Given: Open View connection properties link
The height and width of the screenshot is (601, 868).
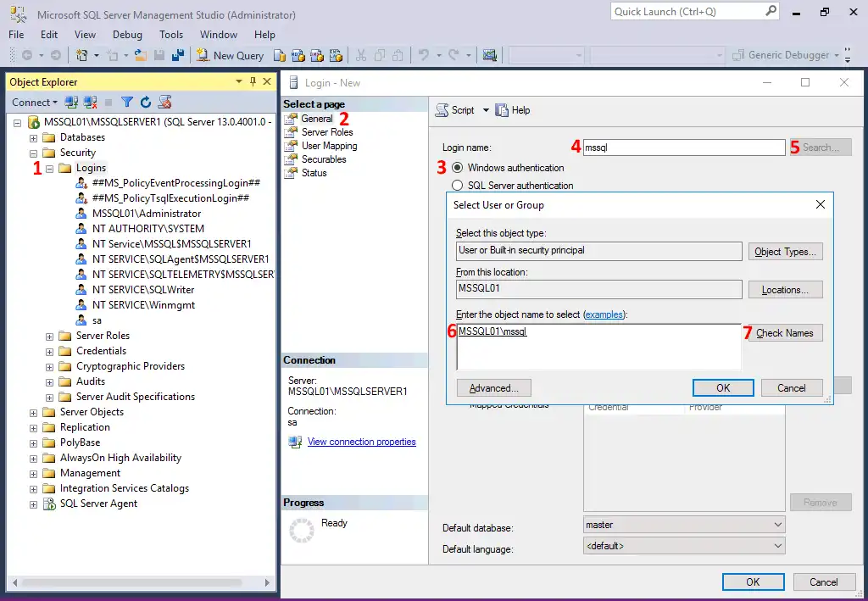Looking at the screenshot, I should click(x=362, y=442).
